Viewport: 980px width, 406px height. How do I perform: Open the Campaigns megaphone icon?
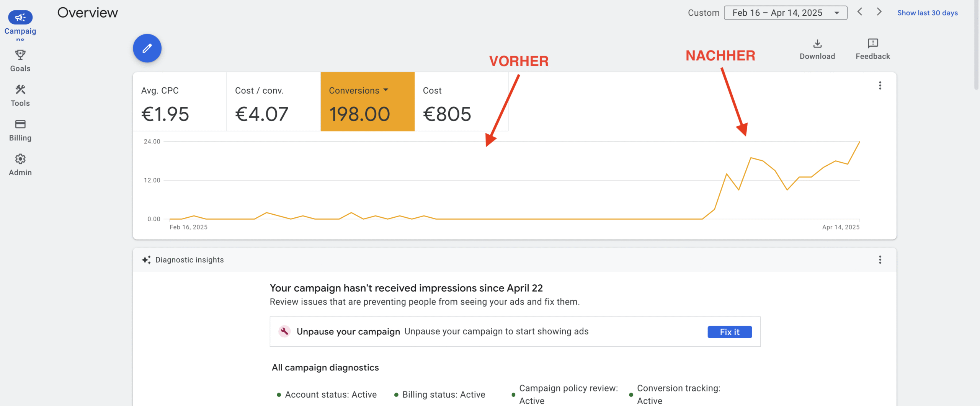pos(20,17)
